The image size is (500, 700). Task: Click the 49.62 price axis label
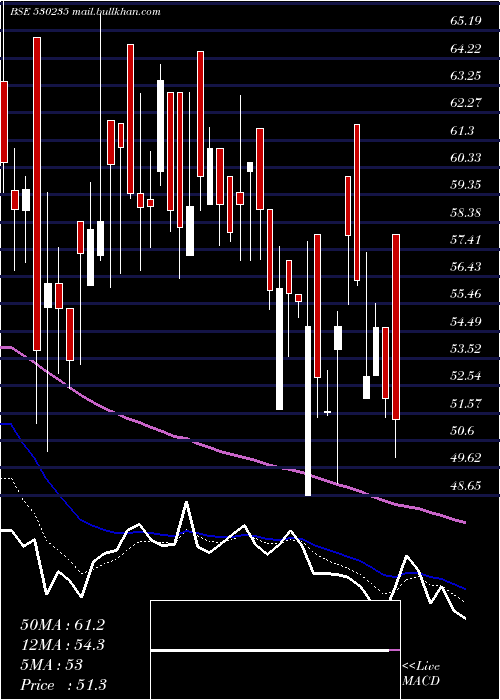tap(466, 458)
